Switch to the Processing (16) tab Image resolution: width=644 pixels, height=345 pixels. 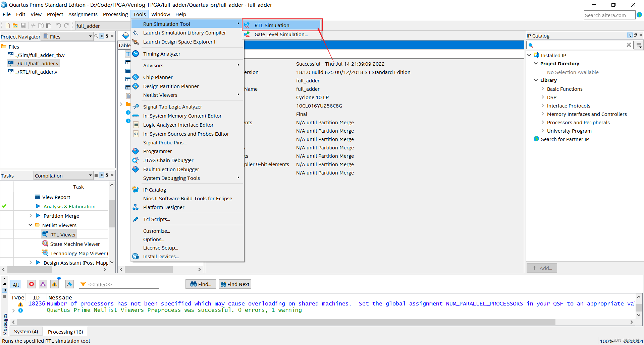pos(65,332)
